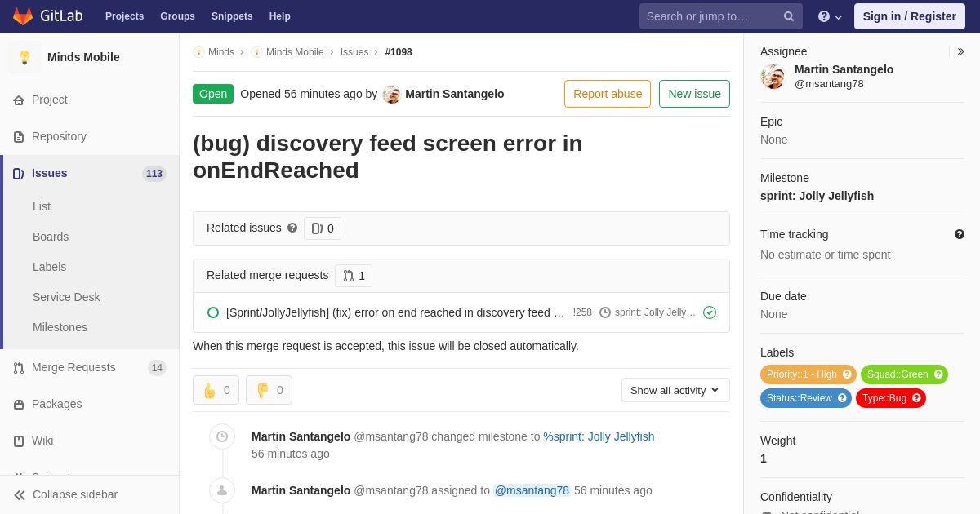The image size is (980, 514).
Task: Click the Related issues help question icon
Action: pos(292,228)
